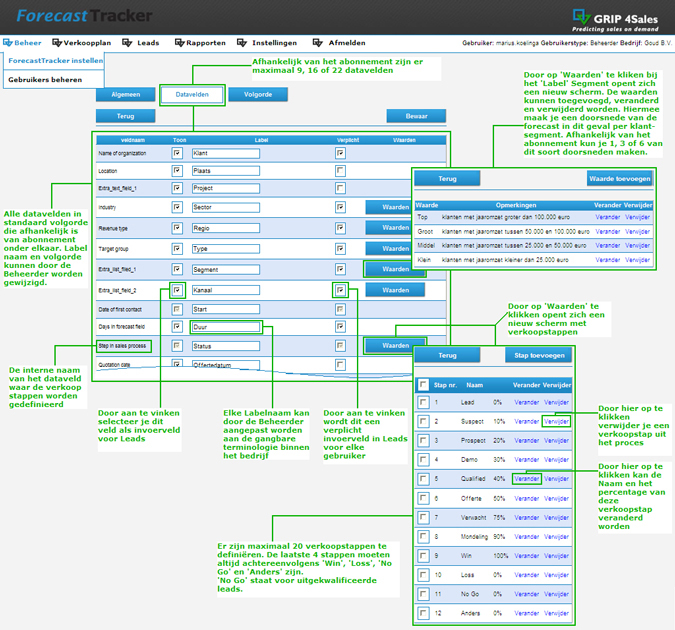Image resolution: width=675 pixels, height=630 pixels.
Task: Click Waarden button for Step in sales process
Action: coord(395,346)
